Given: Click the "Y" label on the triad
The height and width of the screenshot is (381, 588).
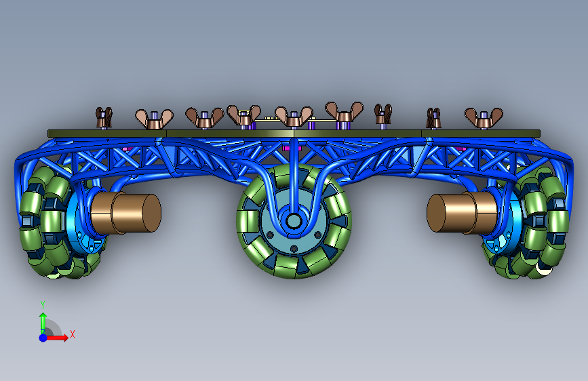Looking at the screenshot, I should [x=43, y=305].
